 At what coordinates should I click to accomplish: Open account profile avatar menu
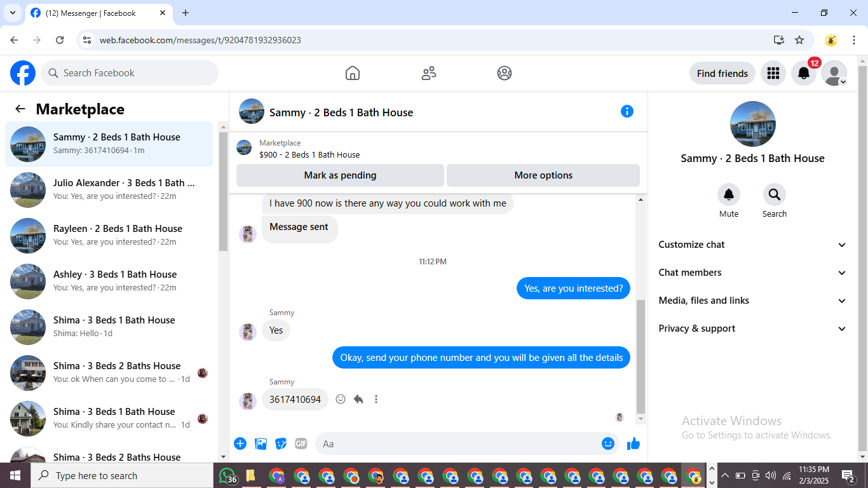pos(834,73)
